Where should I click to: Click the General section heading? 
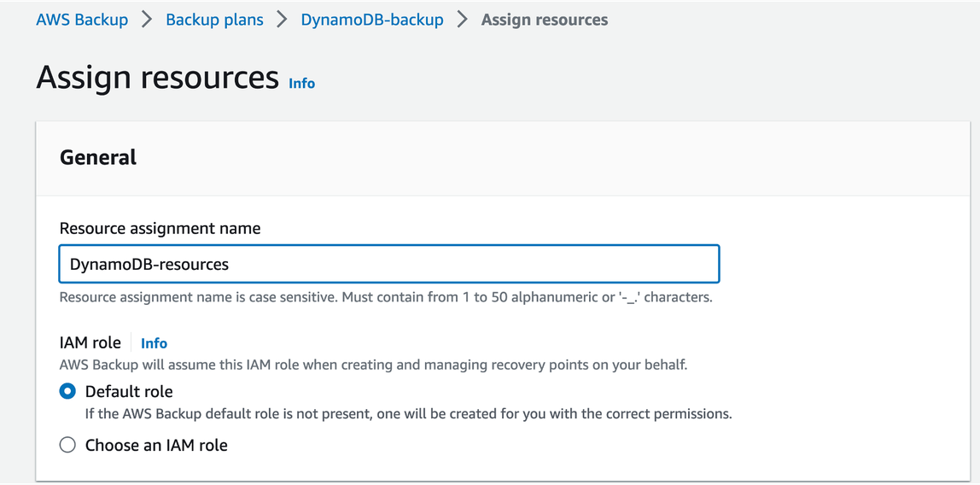click(x=98, y=157)
